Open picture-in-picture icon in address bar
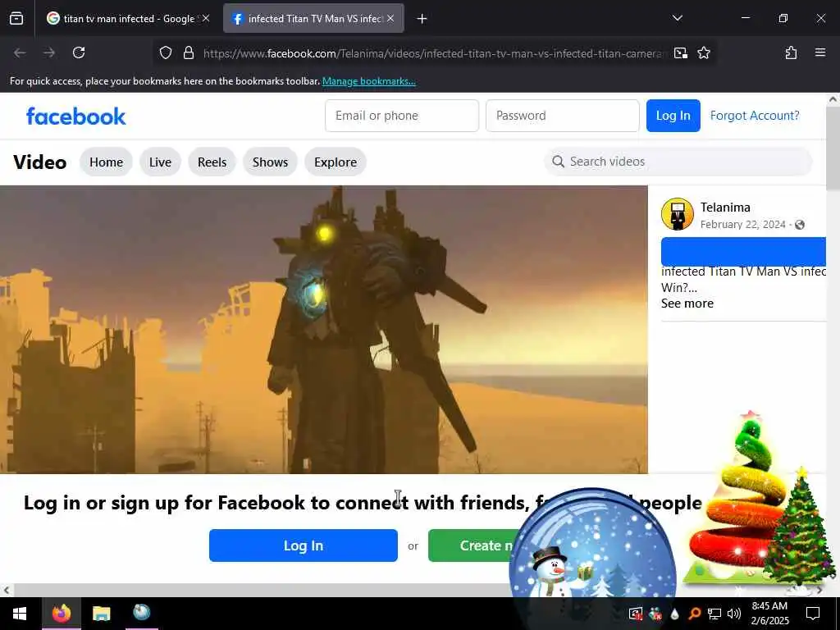Viewport: 840px width, 630px height. point(681,52)
